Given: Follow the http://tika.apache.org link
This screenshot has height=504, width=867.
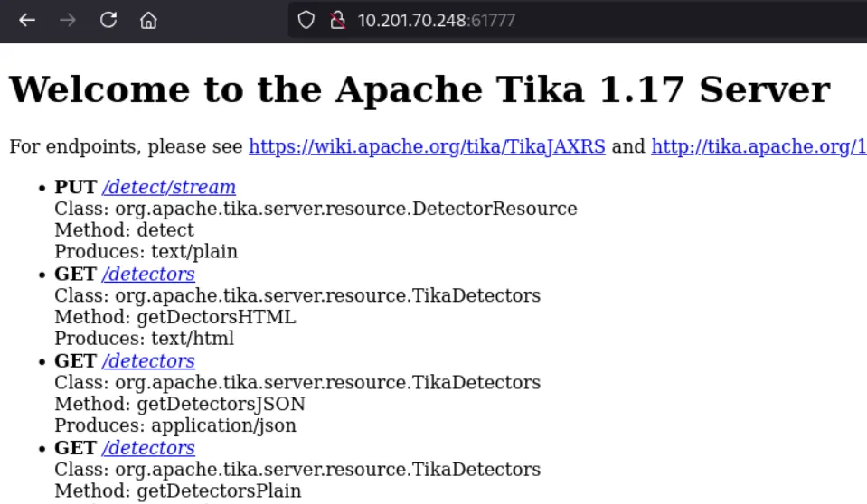Looking at the screenshot, I should (759, 146).
